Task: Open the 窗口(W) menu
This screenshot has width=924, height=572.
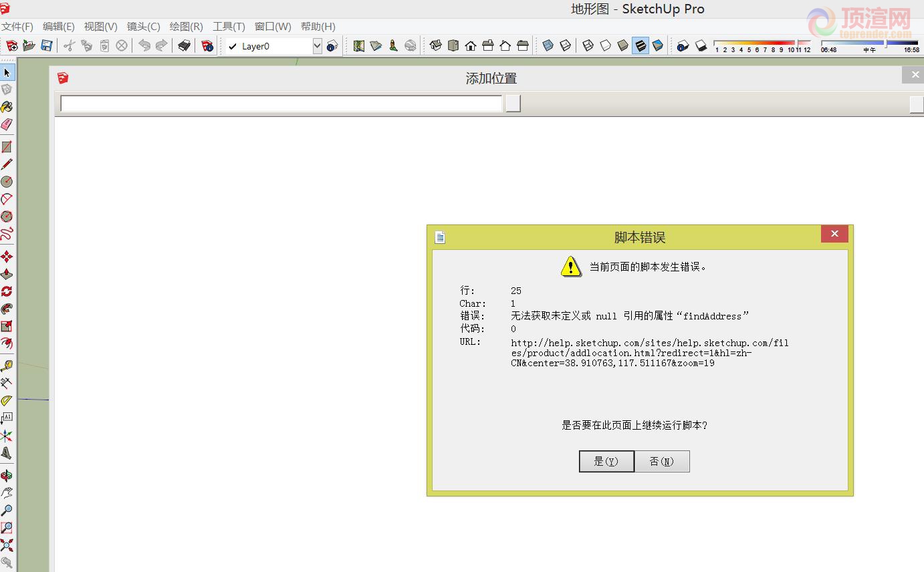Action: pos(273,26)
